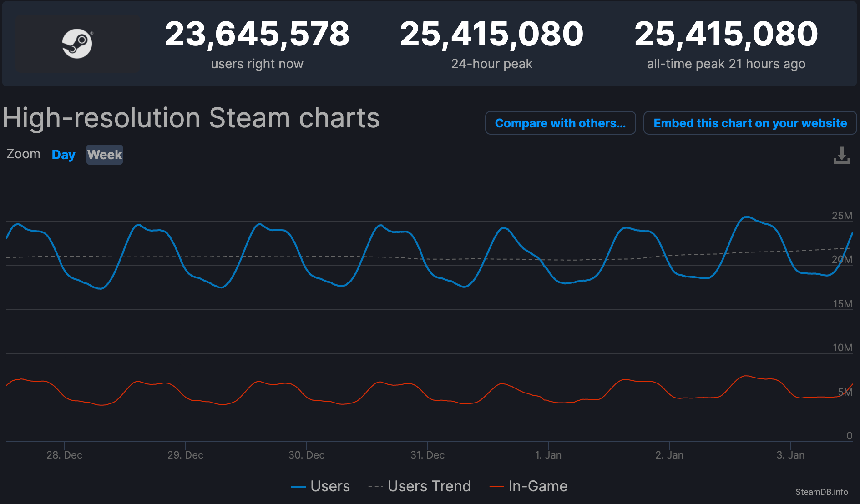Click Embed this chart on your website
This screenshot has height=504, width=860.
click(750, 123)
